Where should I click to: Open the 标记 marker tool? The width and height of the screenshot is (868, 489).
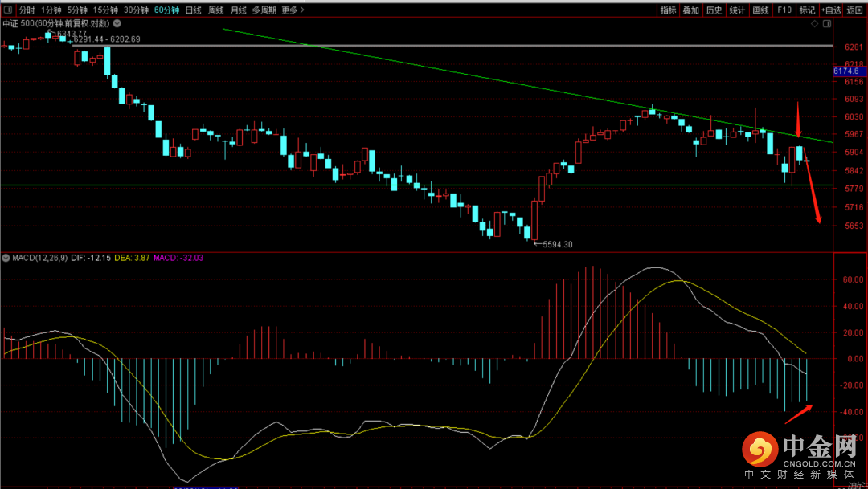click(807, 10)
